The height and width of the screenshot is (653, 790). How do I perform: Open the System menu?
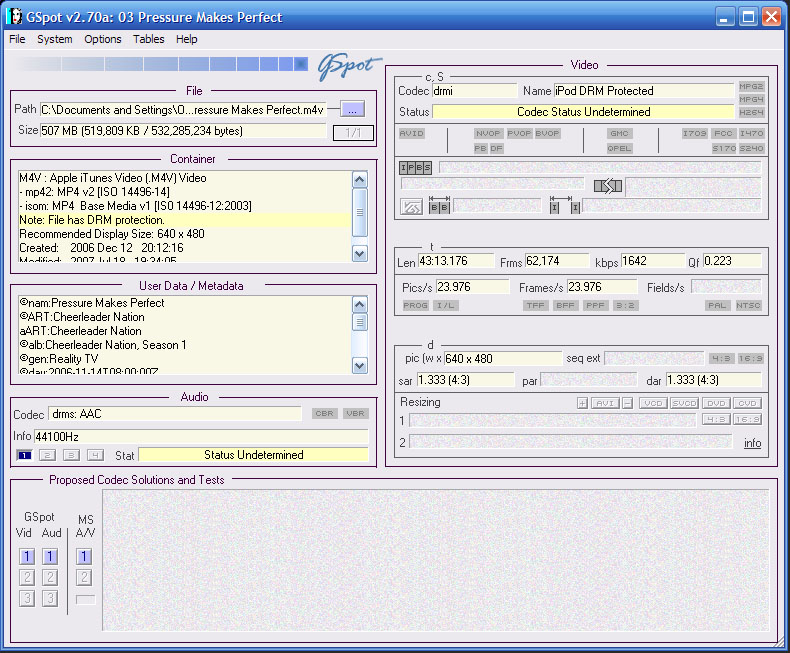point(54,39)
